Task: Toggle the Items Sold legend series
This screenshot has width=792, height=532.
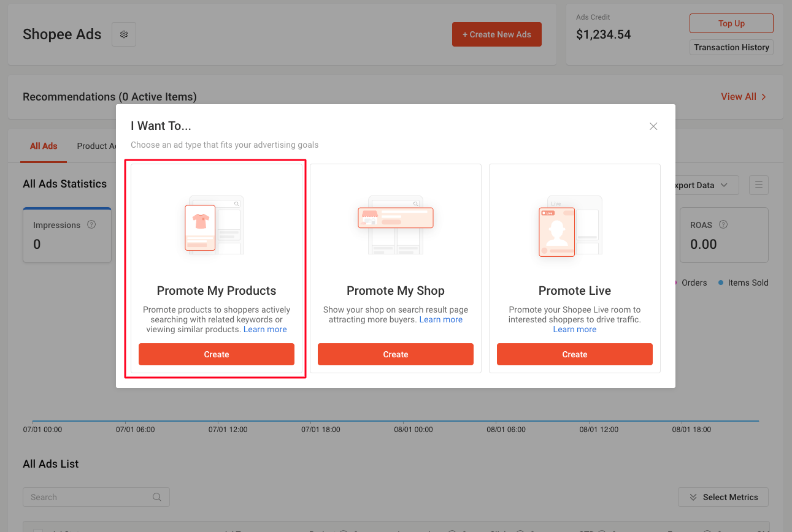Action: [x=744, y=283]
